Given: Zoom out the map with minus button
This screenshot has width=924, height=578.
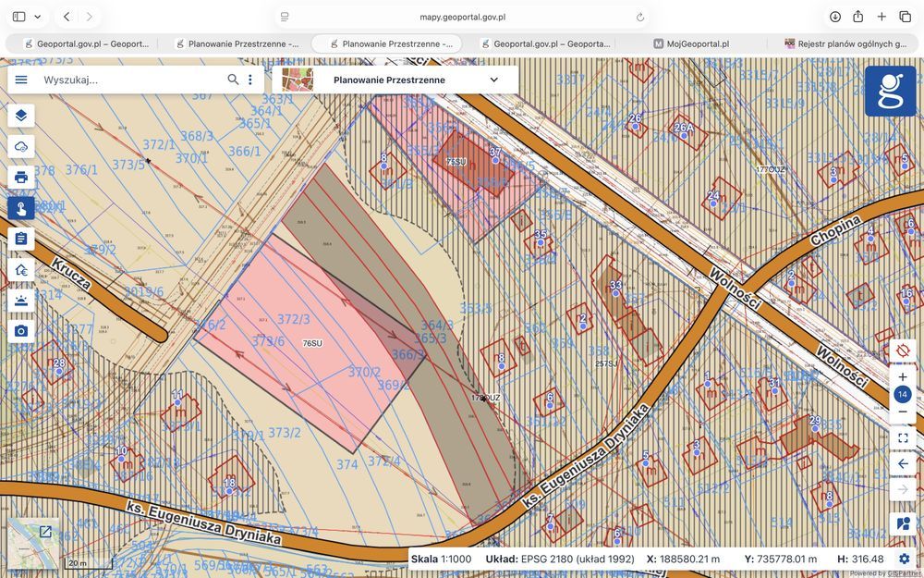Looking at the screenshot, I should coord(902,412).
